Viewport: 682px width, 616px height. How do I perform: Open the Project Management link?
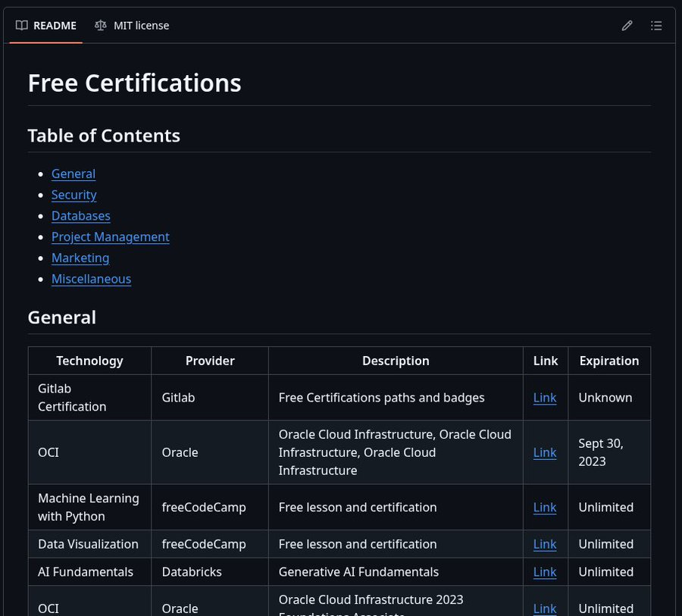110,237
